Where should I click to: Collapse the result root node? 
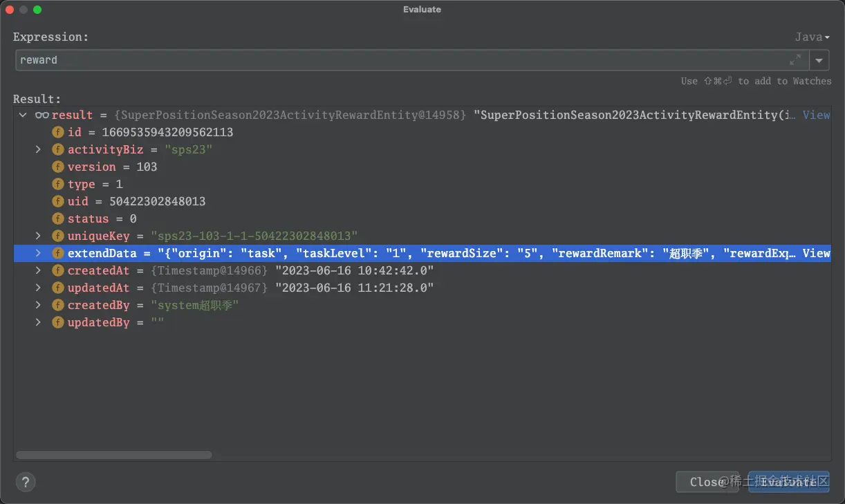pyautogui.click(x=23, y=115)
